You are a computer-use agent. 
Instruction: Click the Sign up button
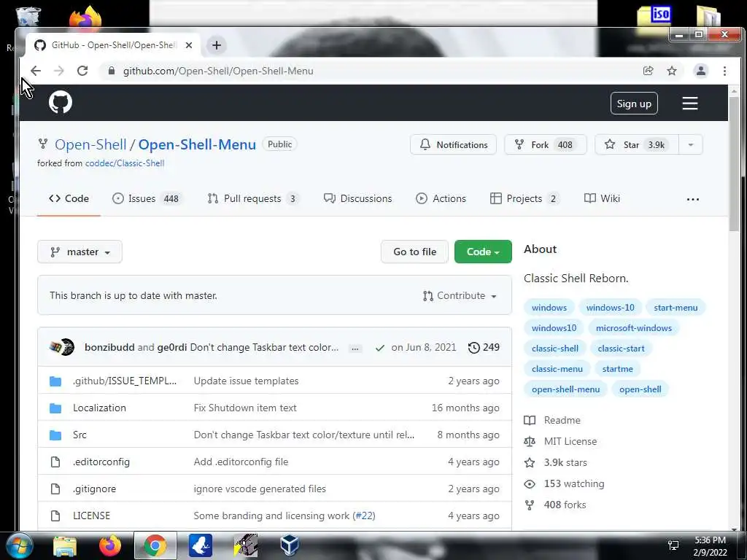coord(634,104)
